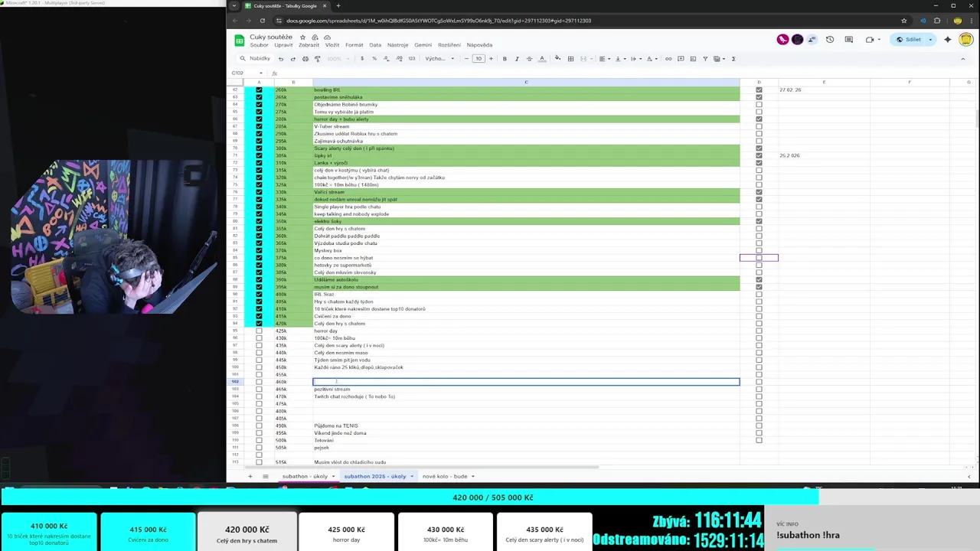Open the font family dropdown

tap(439, 59)
